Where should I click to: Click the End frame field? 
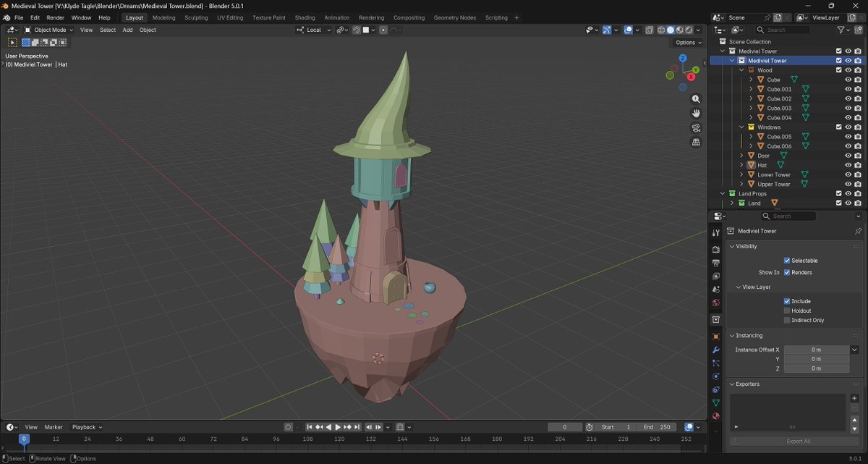point(658,427)
